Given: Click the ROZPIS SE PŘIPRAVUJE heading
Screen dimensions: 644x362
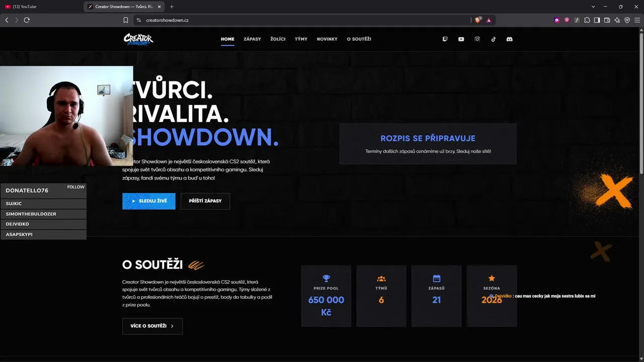Looking at the screenshot, I should tap(428, 138).
